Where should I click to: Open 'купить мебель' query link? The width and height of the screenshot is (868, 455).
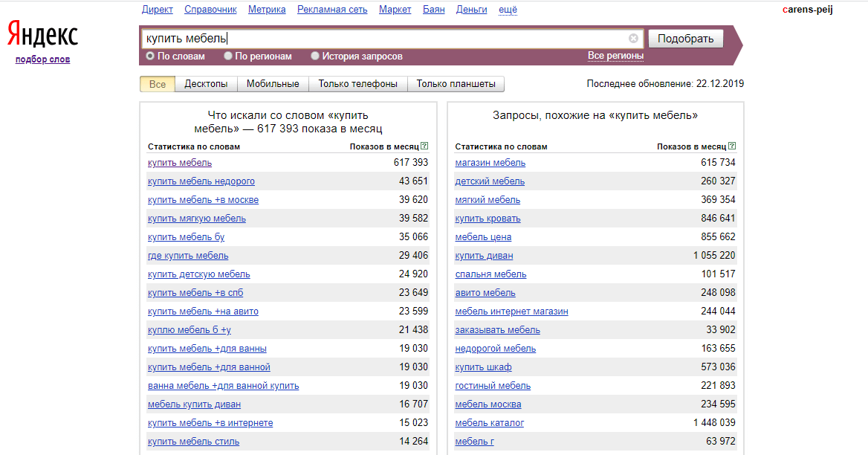click(x=180, y=163)
